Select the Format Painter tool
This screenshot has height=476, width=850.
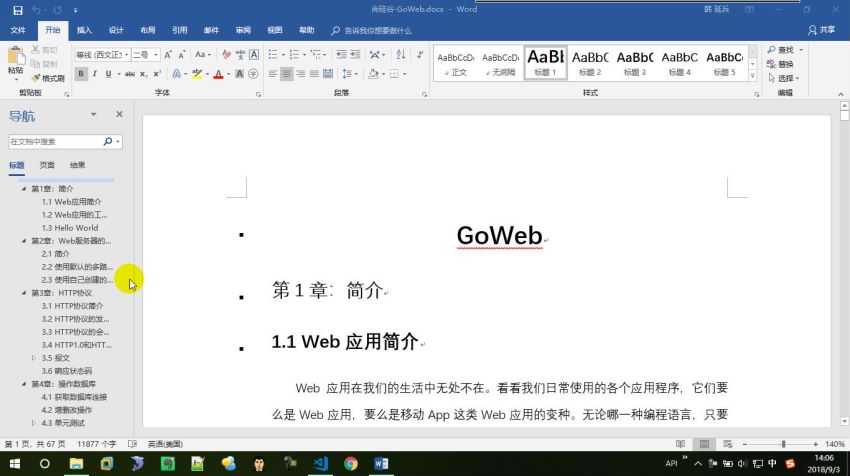[x=48, y=79]
